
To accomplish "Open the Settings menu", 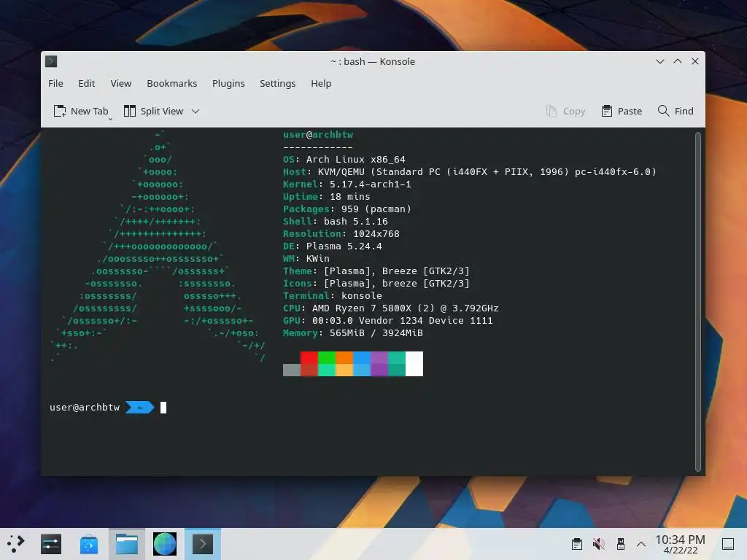I will click(x=278, y=83).
